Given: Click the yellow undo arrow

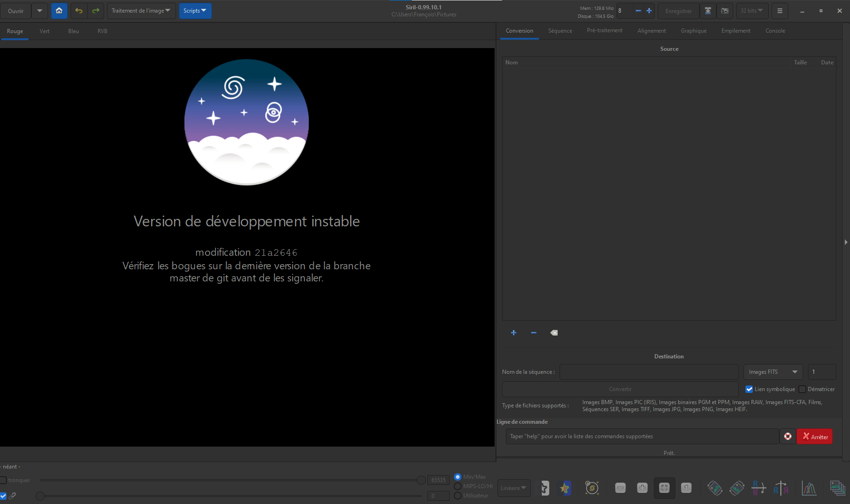Looking at the screenshot, I should [x=79, y=11].
